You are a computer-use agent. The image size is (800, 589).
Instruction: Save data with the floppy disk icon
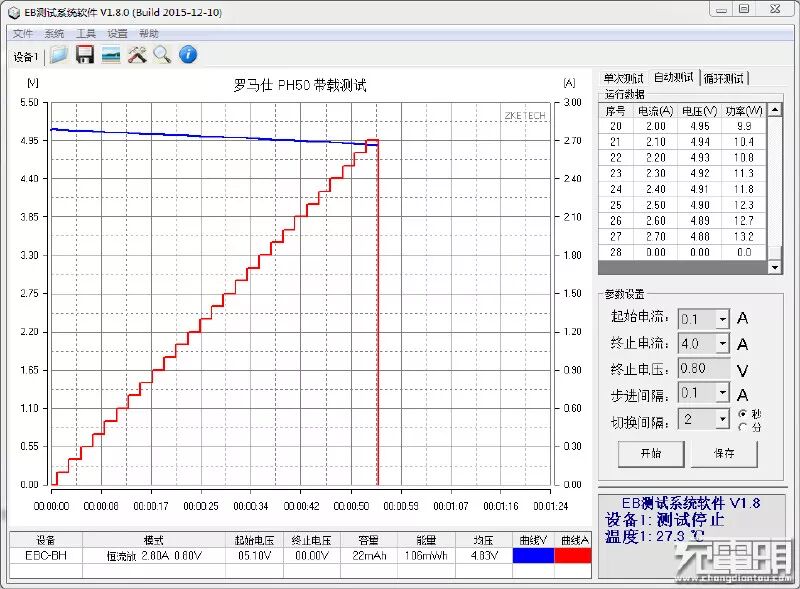point(85,55)
